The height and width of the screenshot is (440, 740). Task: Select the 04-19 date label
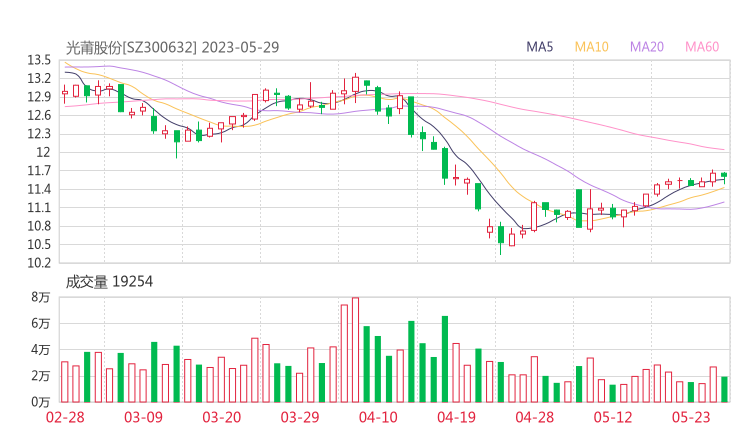[456, 417]
